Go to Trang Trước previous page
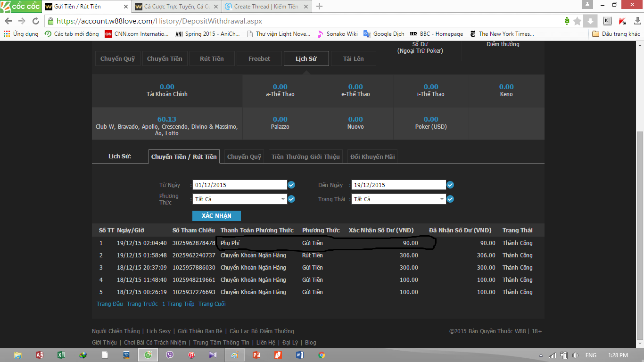Viewport: 644px width, 362px height. [142, 304]
